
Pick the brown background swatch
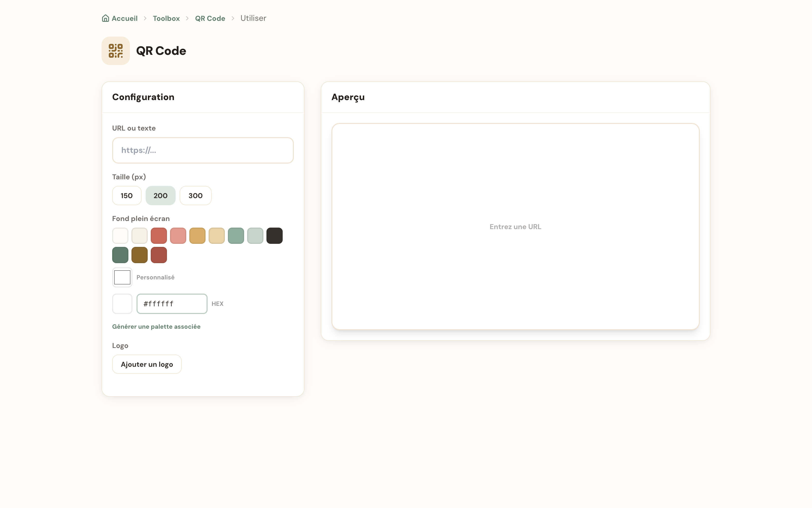pos(140,255)
